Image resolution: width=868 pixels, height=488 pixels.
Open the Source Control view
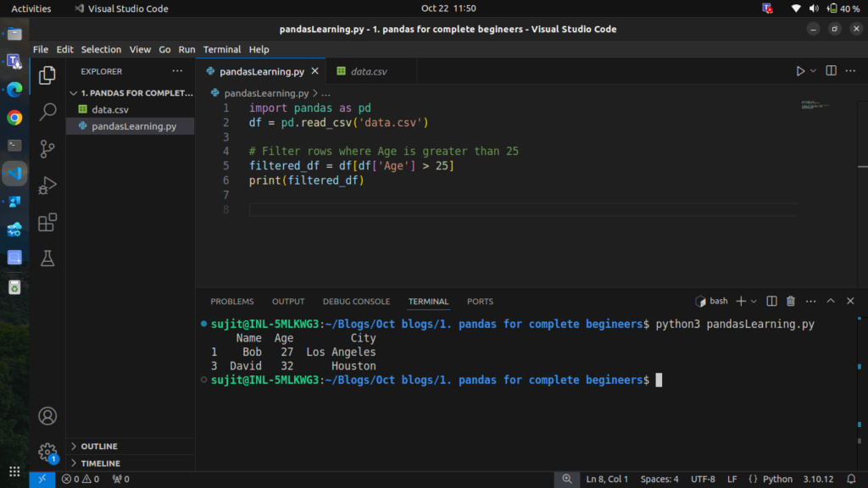(x=47, y=148)
